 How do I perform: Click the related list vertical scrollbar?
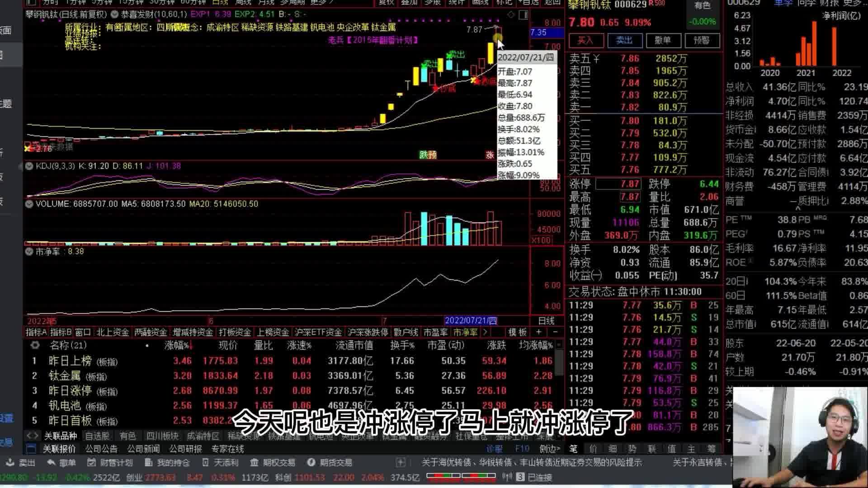point(559,384)
